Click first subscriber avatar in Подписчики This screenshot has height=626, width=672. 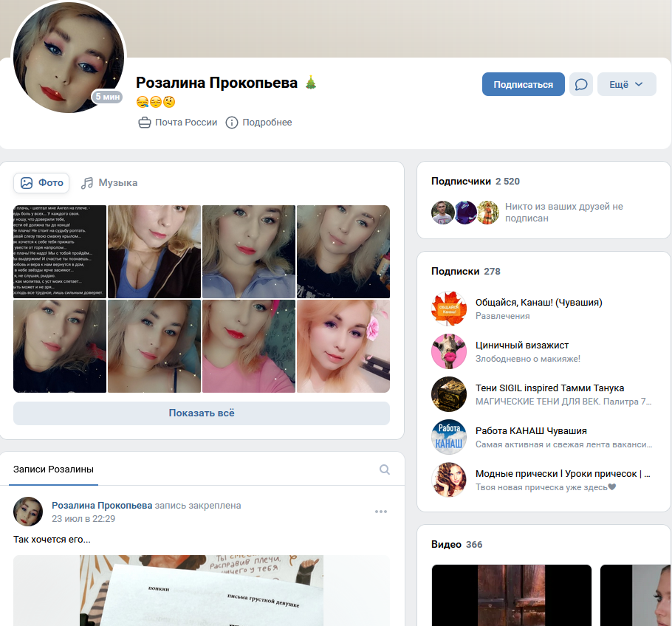pos(442,213)
